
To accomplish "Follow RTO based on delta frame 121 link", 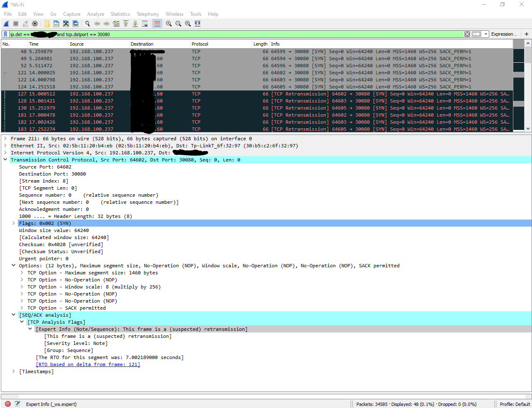I will (x=88, y=364).
